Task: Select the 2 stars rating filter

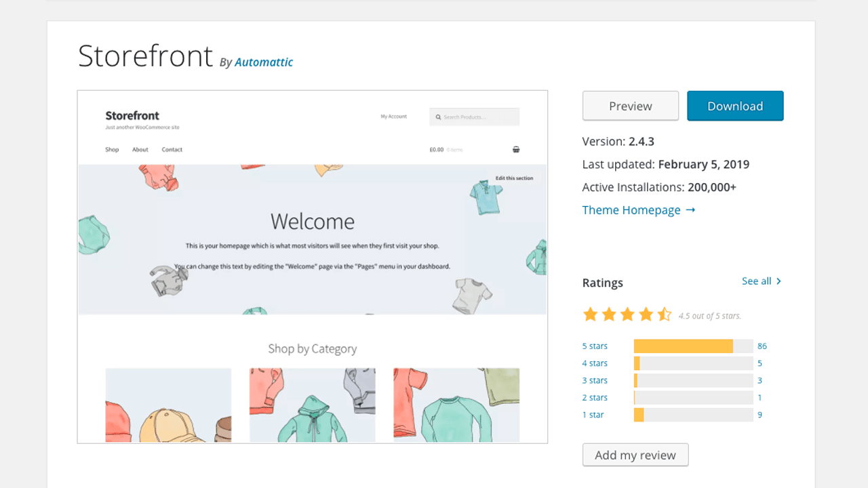Action: click(x=595, y=398)
